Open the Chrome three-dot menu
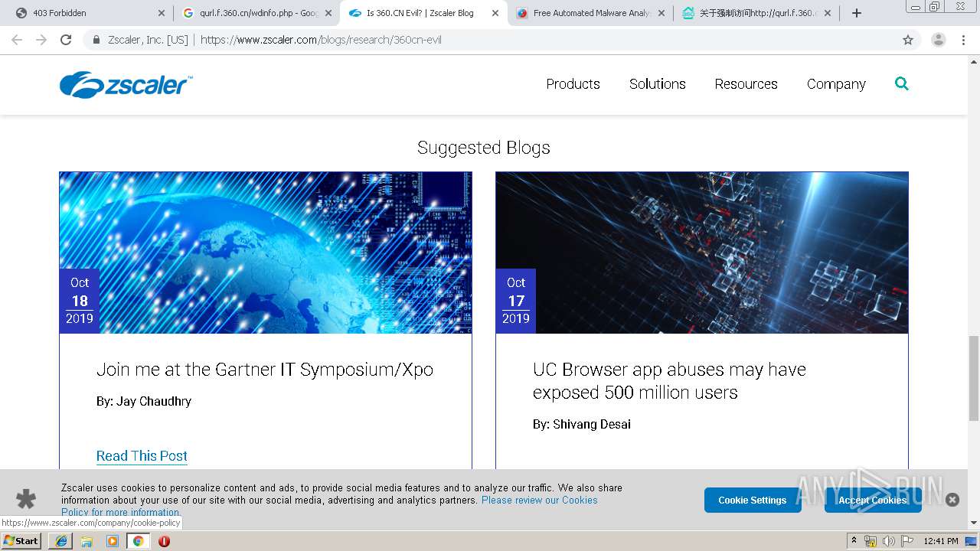The height and width of the screenshot is (551, 980). [963, 40]
